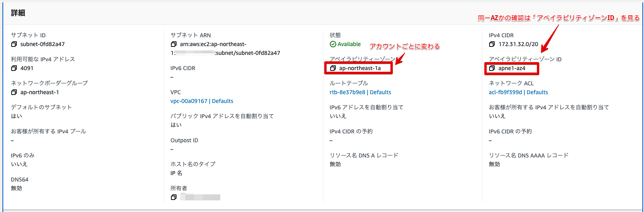Click the お客様が所有する IPv4 プール label
Screen dimensions: 644x212
[49, 131]
